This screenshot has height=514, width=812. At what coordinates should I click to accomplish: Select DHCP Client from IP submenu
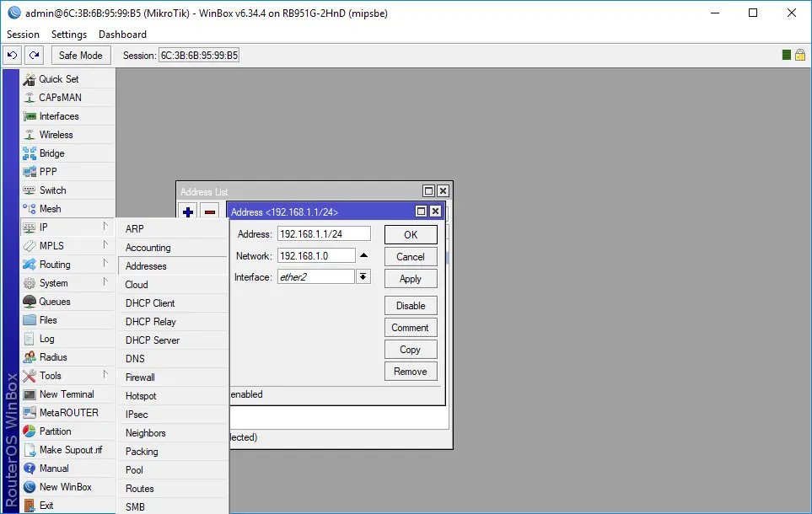pos(173,303)
